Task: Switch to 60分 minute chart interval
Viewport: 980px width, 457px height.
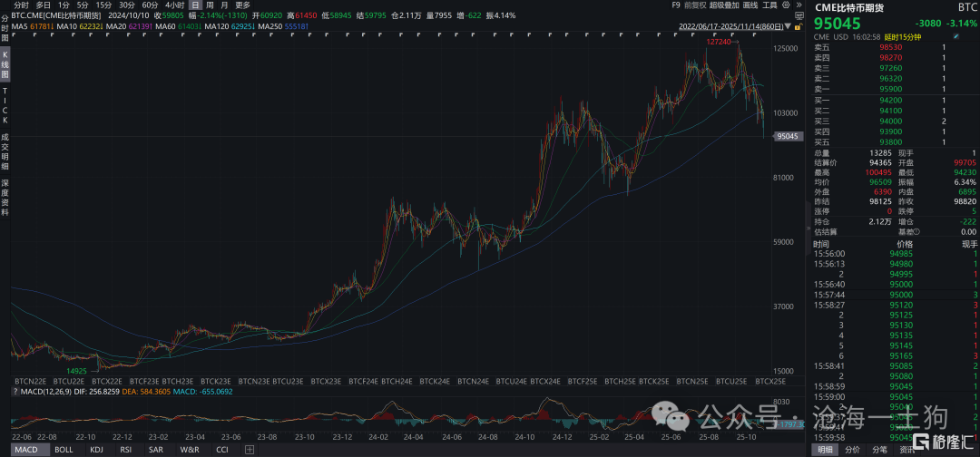Action: click(x=151, y=5)
